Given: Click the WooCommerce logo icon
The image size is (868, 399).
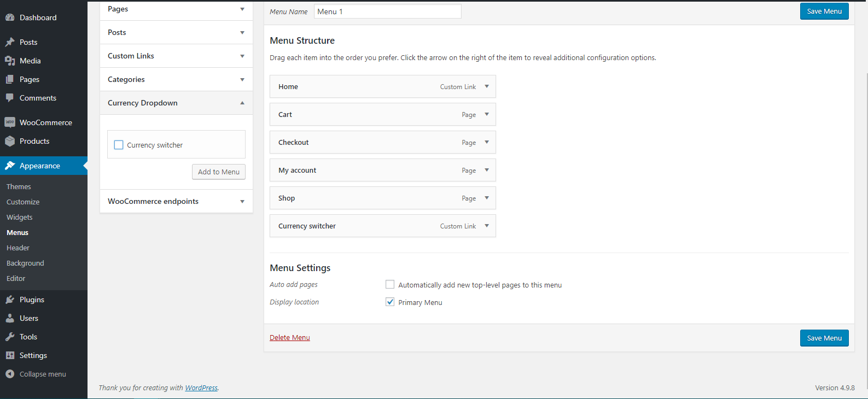Looking at the screenshot, I should 10,122.
